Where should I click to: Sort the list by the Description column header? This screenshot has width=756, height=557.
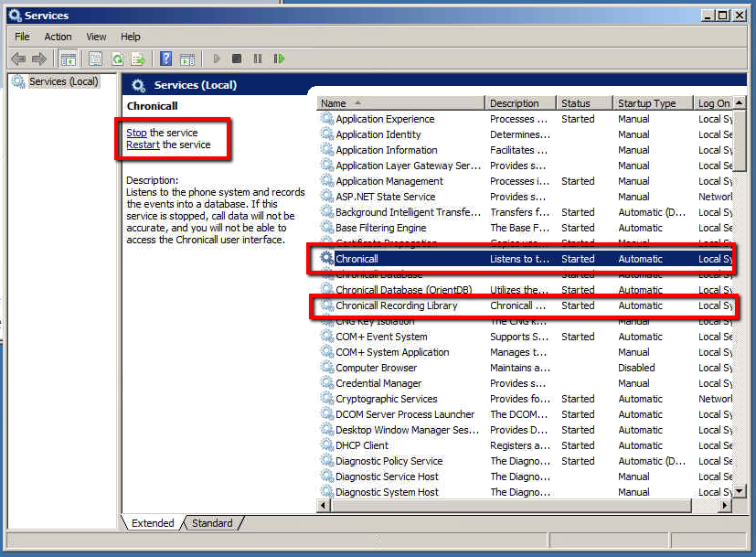pos(521,103)
